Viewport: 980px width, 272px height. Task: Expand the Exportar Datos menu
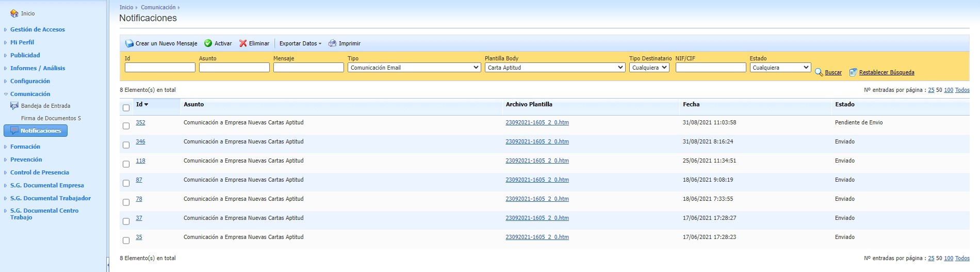click(x=300, y=44)
